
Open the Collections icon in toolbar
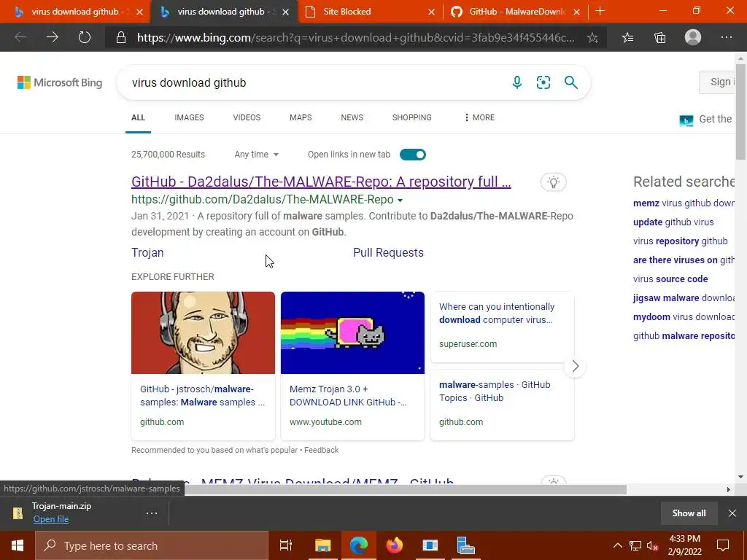[x=659, y=38]
